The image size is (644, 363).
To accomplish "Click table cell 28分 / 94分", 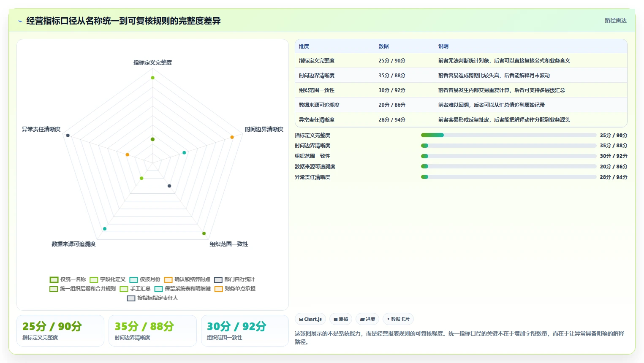I will click(392, 120).
